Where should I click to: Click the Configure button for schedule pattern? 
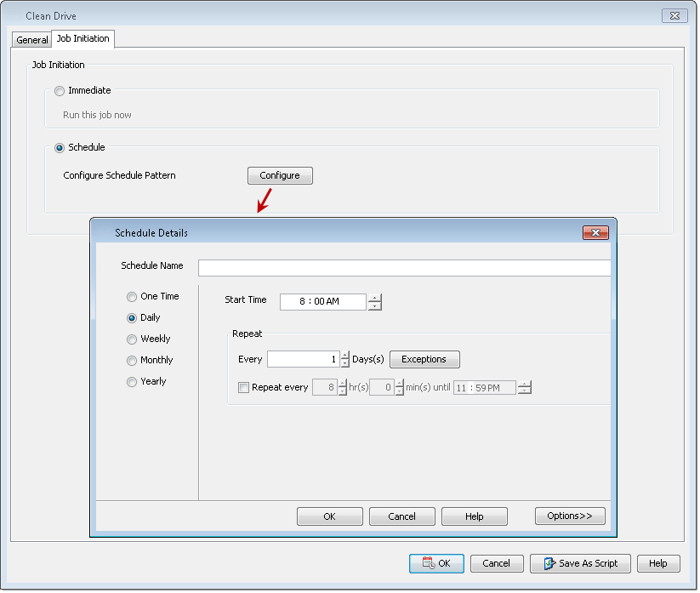point(280,175)
